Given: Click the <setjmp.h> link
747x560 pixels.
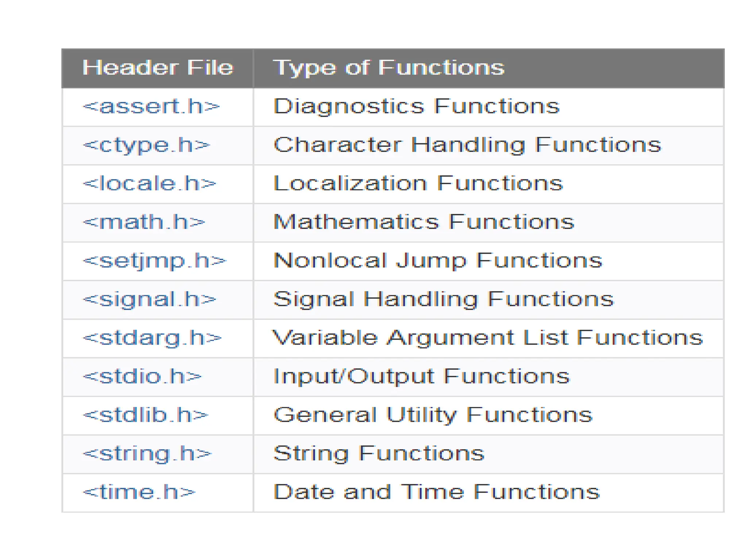Looking at the screenshot, I should pos(155,261).
